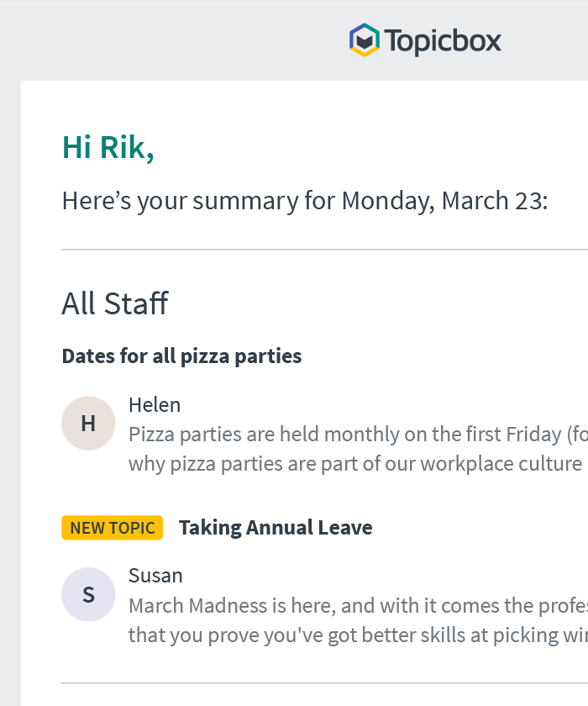Click the Topicbox hexagon logo icon

tap(365, 40)
